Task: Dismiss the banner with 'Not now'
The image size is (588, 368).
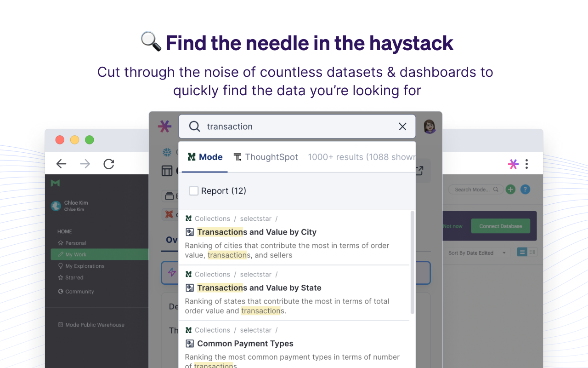Action: pyautogui.click(x=453, y=226)
